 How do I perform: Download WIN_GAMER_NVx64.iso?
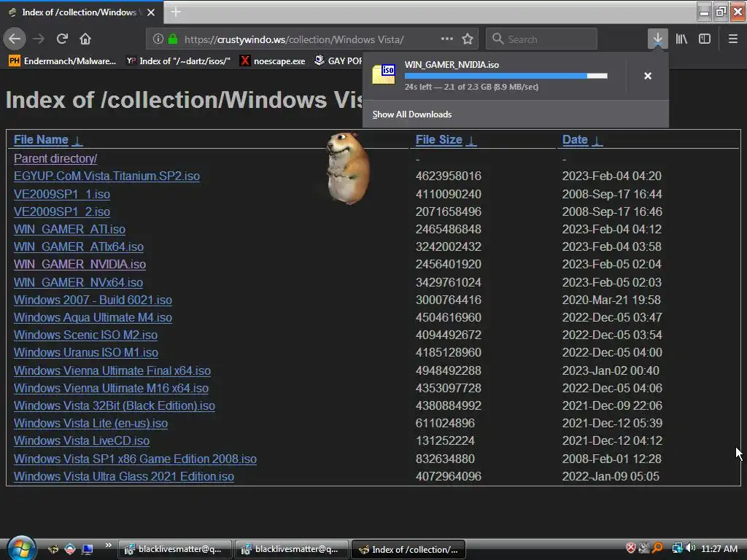pyautogui.click(x=78, y=282)
